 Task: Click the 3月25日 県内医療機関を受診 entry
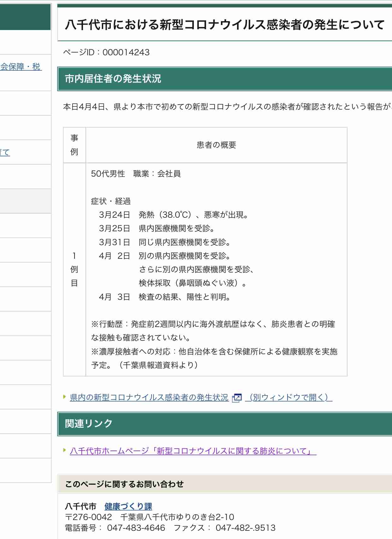(x=158, y=228)
